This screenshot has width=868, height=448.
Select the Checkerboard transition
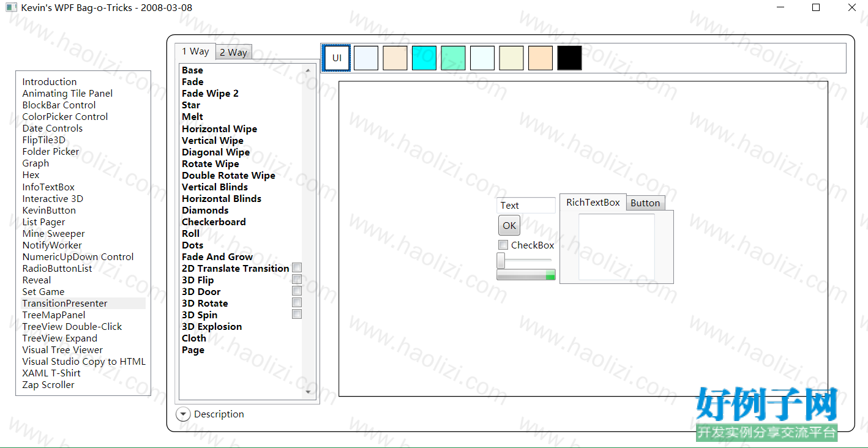(x=214, y=222)
